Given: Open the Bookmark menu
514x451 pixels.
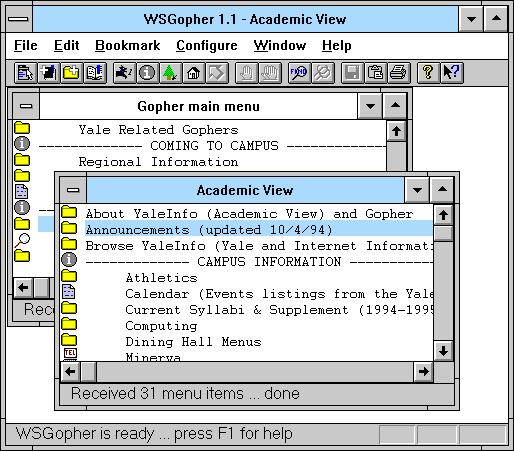Looking at the screenshot, I should (x=128, y=45).
